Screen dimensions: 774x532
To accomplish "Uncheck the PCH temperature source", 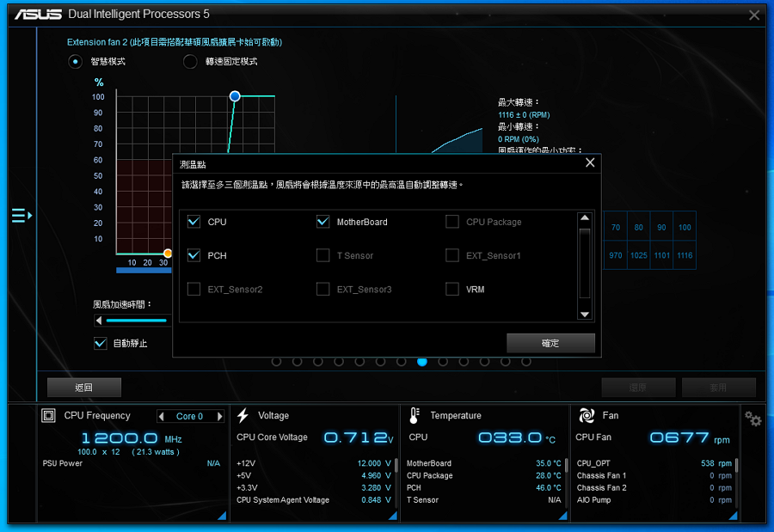I will click(x=194, y=255).
